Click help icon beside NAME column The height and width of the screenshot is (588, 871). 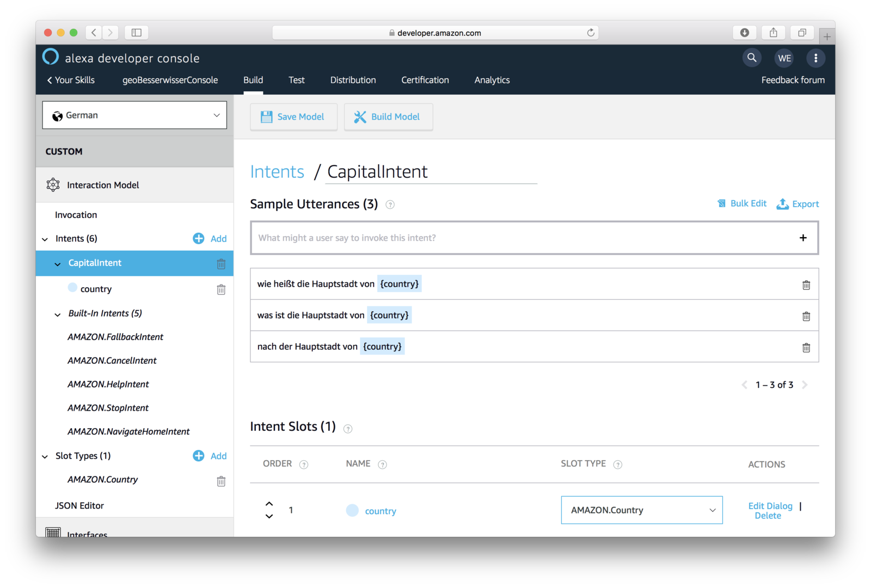[382, 465]
